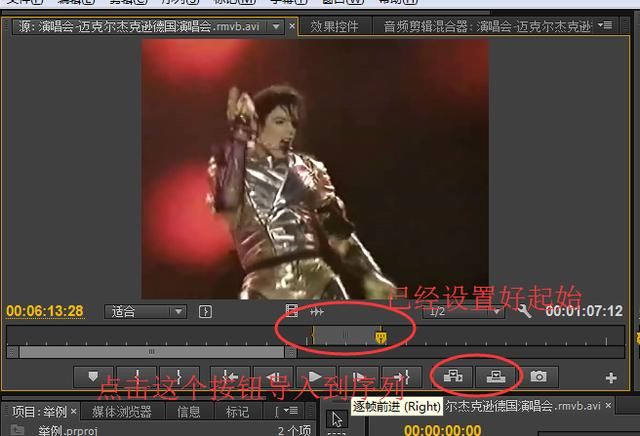Click the Add Marker button

tap(94, 377)
